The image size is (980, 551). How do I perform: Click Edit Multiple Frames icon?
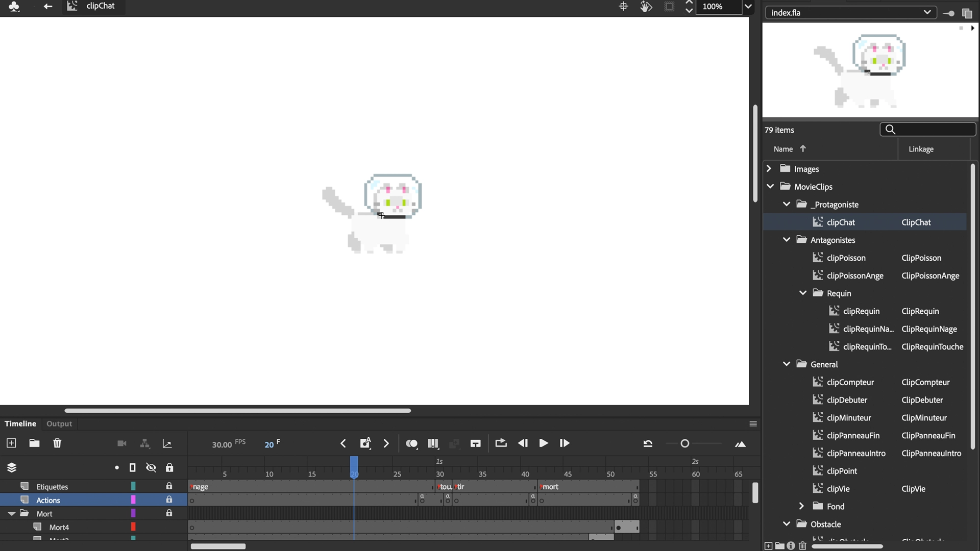tap(433, 444)
